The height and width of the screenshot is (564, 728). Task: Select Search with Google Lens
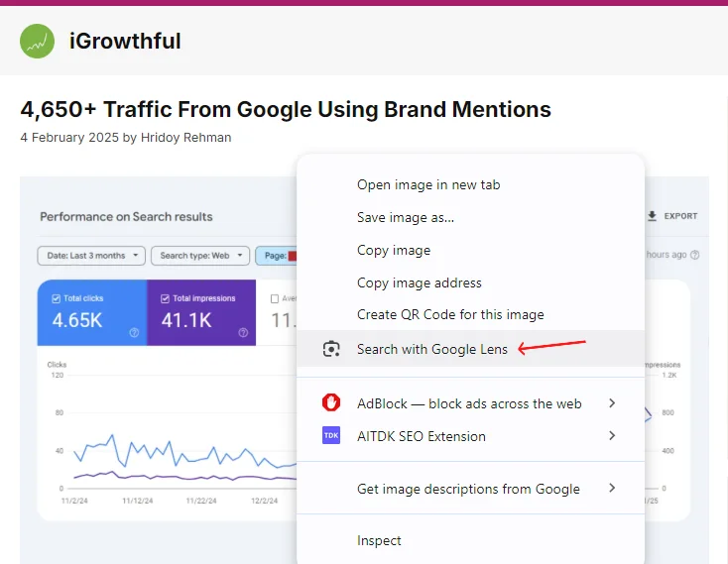(x=470, y=349)
